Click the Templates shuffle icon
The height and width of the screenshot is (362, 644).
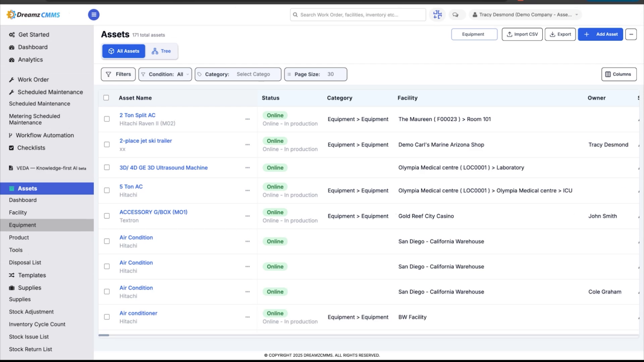pos(12,275)
